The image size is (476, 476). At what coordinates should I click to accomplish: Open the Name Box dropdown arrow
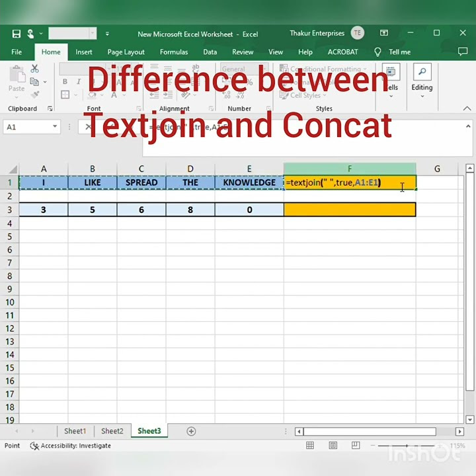[55, 126]
